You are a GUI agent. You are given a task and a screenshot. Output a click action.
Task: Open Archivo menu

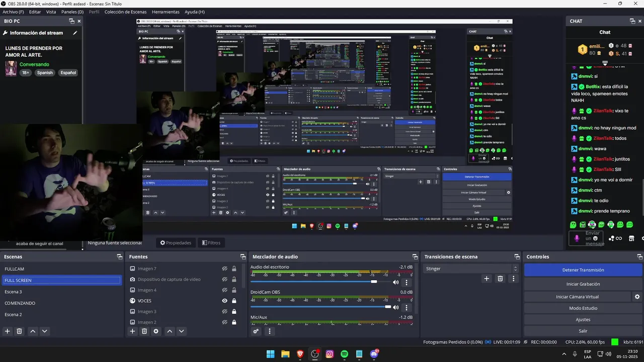[13, 12]
